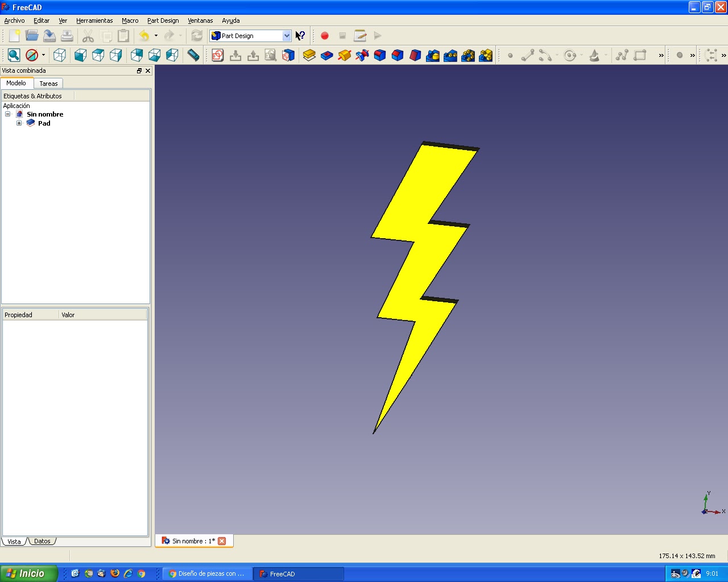Image resolution: width=728 pixels, height=582 pixels.
Task: Select the Left view cube icon
Action: pyautogui.click(x=172, y=55)
